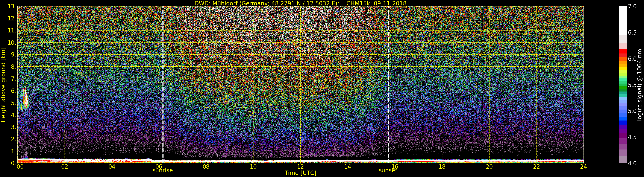644x177 pixels.
Task: Click the "CHM15k: 09-11-2018" title text
Action: coord(376,3)
